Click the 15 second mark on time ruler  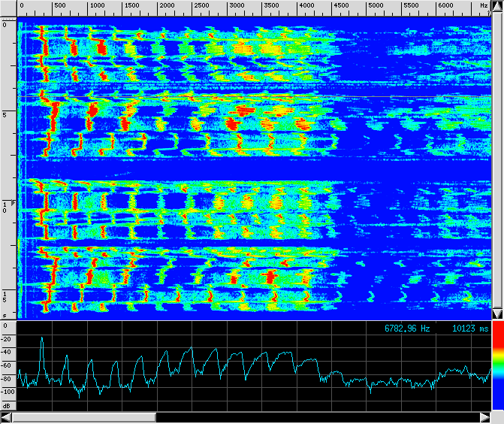tap(5, 296)
